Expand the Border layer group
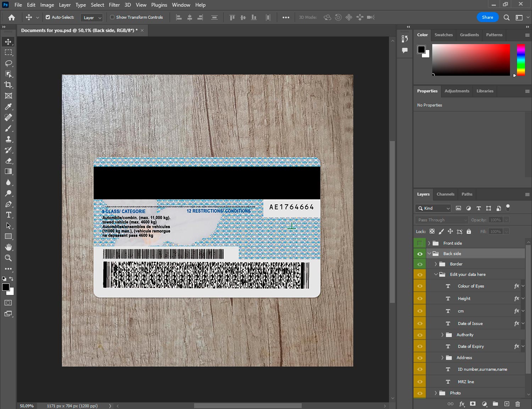532x409 pixels. click(x=436, y=264)
